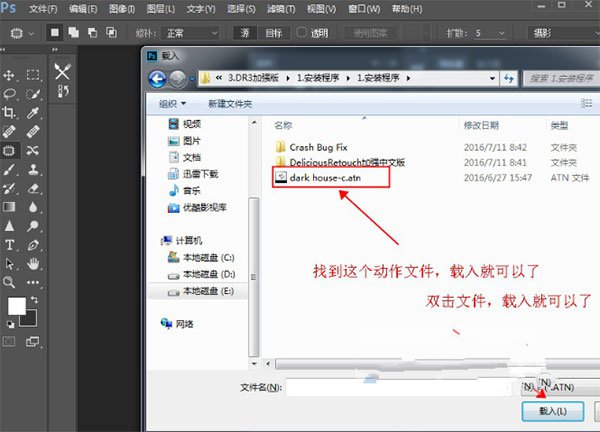Go back with dialog back arrow
Viewport: 600px width, 432px height.
tap(157, 79)
